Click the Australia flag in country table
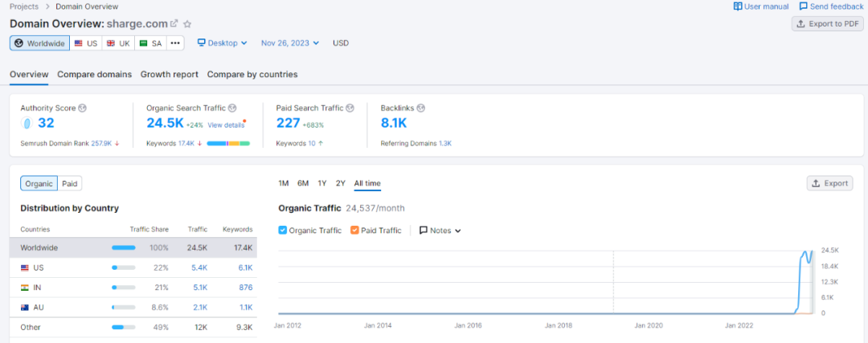The image size is (868, 343). pos(24,308)
